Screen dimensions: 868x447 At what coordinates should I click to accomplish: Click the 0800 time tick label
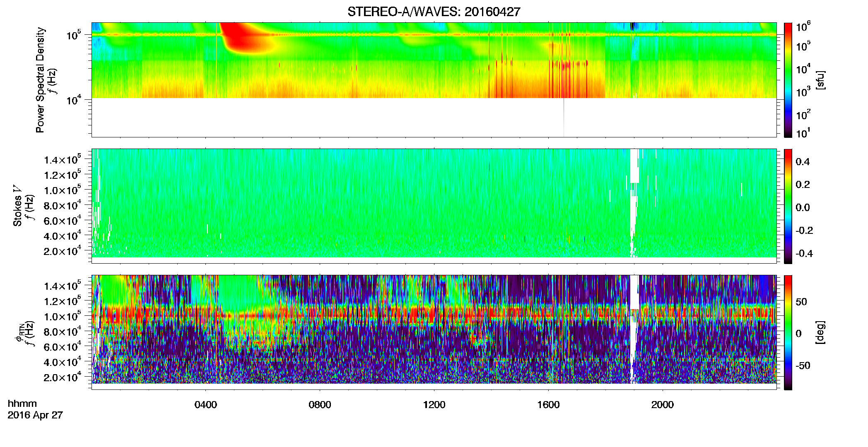[320, 405]
